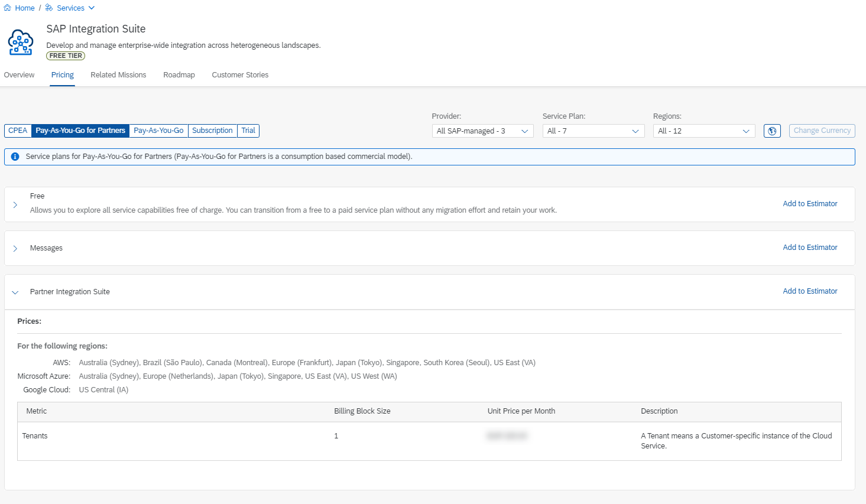This screenshot has height=504, width=866.
Task: Click the info icon in the message strip
Action: click(x=15, y=157)
